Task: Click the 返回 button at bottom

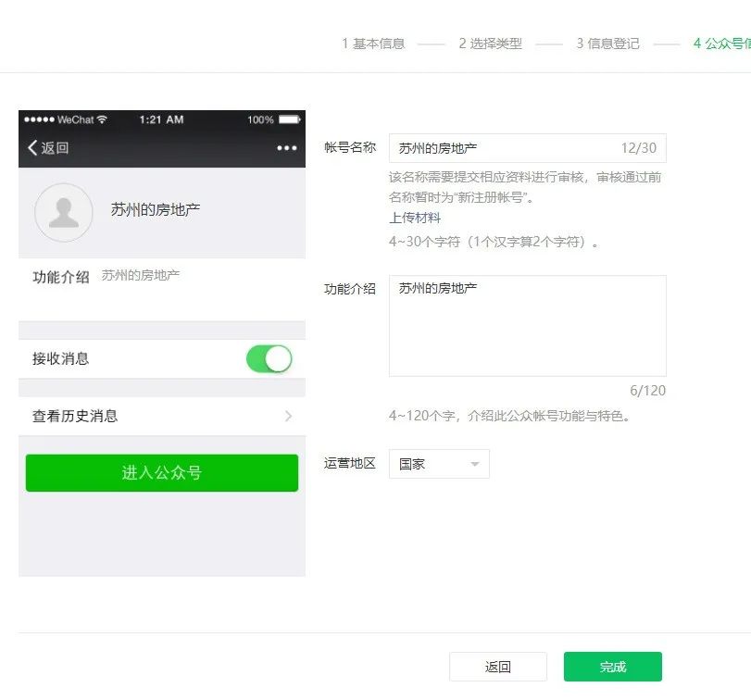Action: [499, 666]
